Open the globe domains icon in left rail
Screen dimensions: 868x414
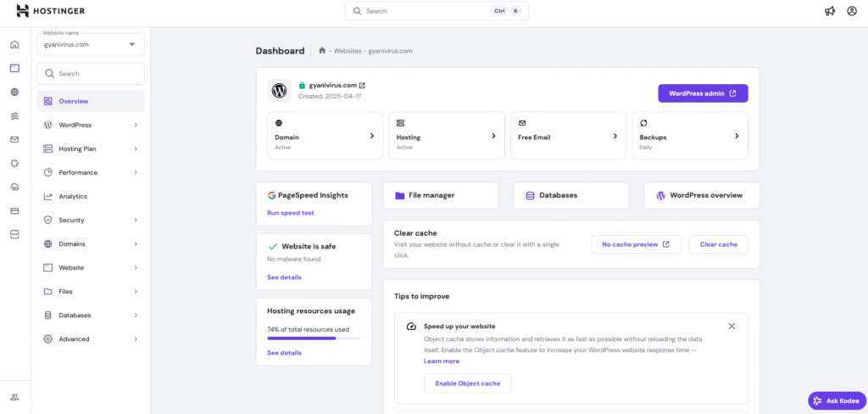(x=14, y=92)
